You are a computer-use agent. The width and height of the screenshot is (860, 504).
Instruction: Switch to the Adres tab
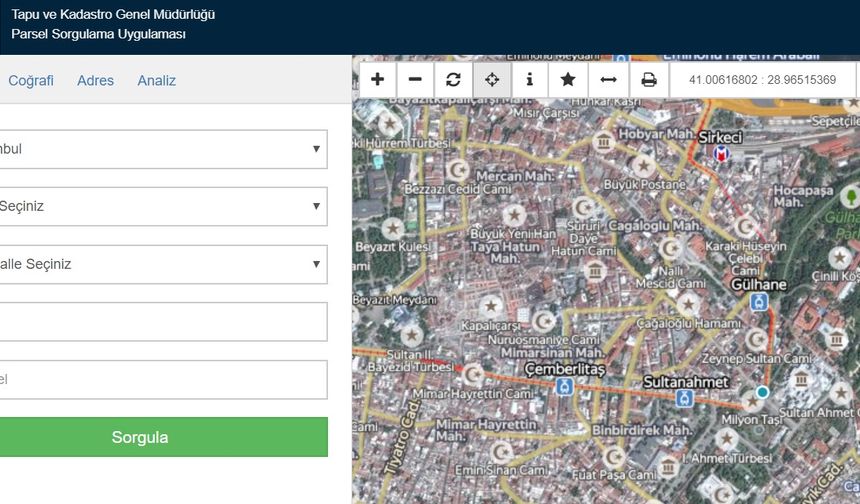95,81
